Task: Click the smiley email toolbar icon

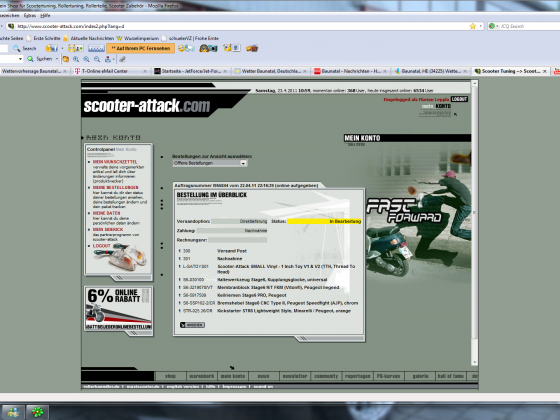Action: tap(186, 48)
